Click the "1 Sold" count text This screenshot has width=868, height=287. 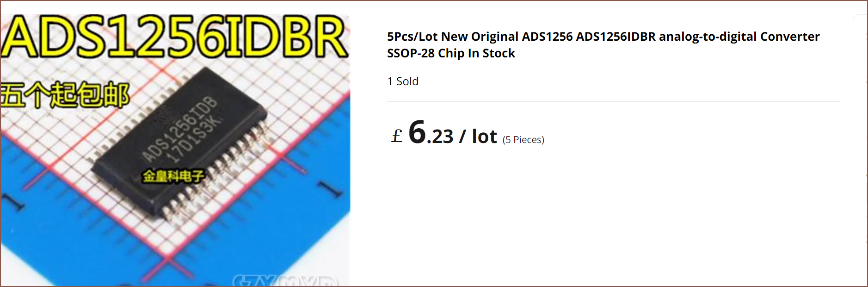click(403, 81)
